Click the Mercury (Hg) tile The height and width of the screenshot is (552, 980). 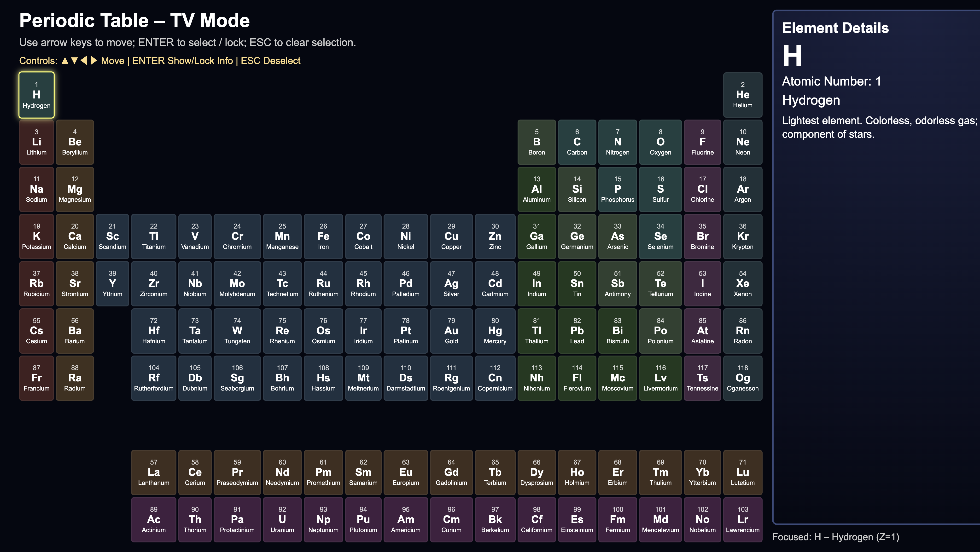(x=495, y=331)
